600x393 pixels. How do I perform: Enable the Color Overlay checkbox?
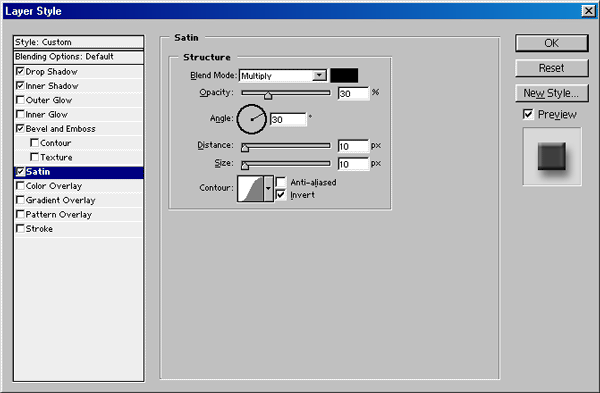20,186
